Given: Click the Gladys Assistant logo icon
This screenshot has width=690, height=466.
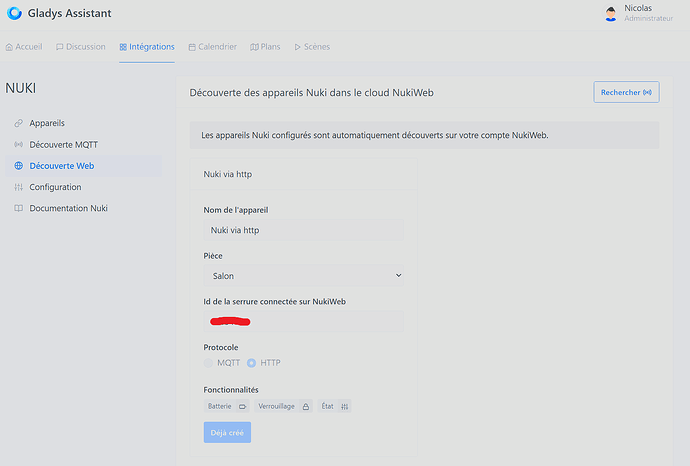Looking at the screenshot, I should pos(14,14).
